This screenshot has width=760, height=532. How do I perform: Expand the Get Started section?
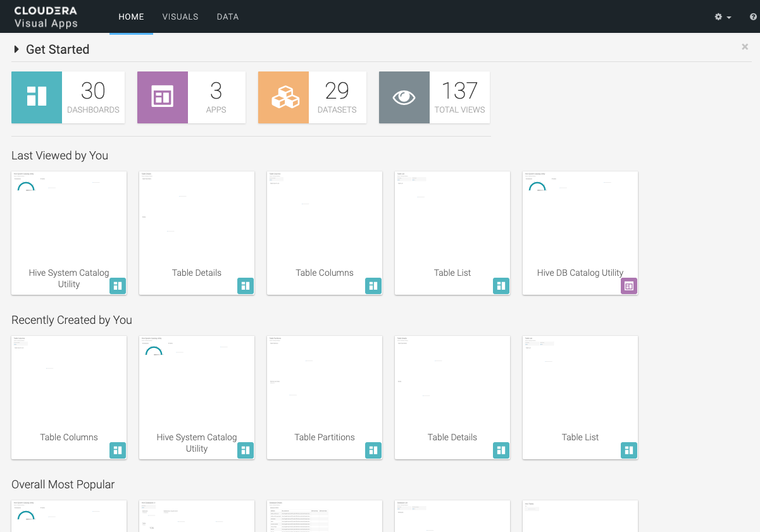(16, 49)
